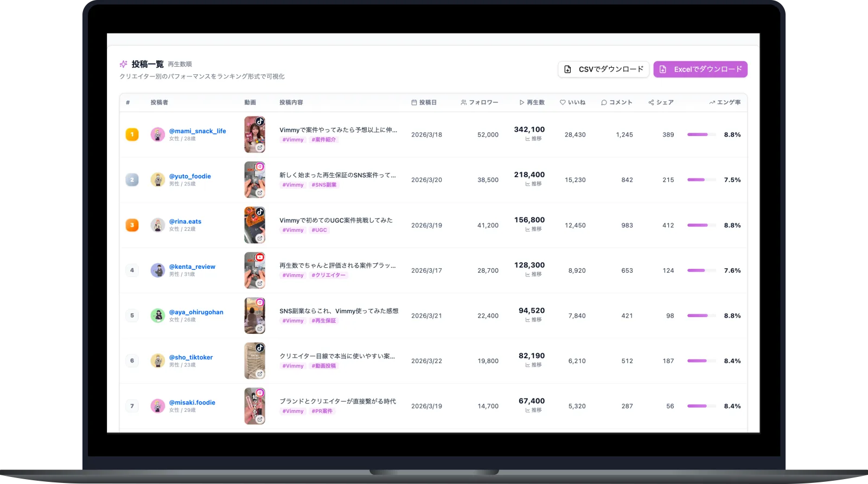The width and height of the screenshot is (868, 484).
Task: Click rank 1 gold badge
Action: (x=132, y=134)
